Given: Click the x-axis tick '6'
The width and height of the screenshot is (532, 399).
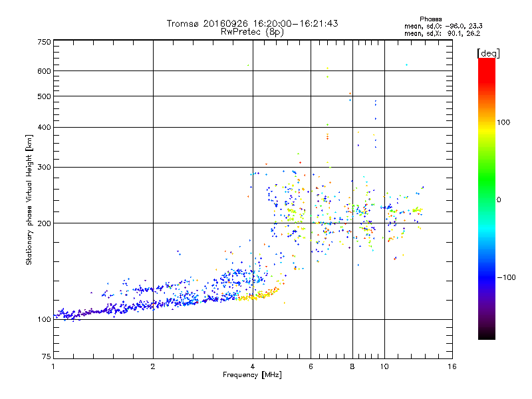Looking at the screenshot, I should (311, 366).
